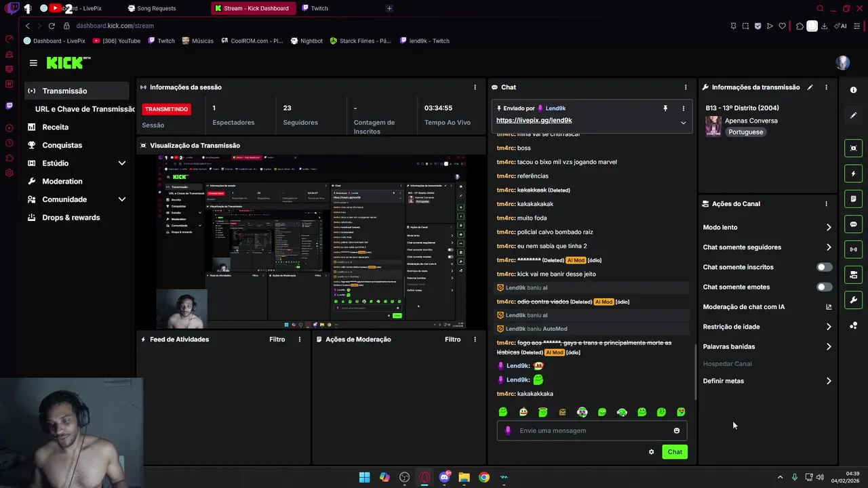Send message with green Chat button
The width and height of the screenshot is (868, 488).
click(675, 452)
